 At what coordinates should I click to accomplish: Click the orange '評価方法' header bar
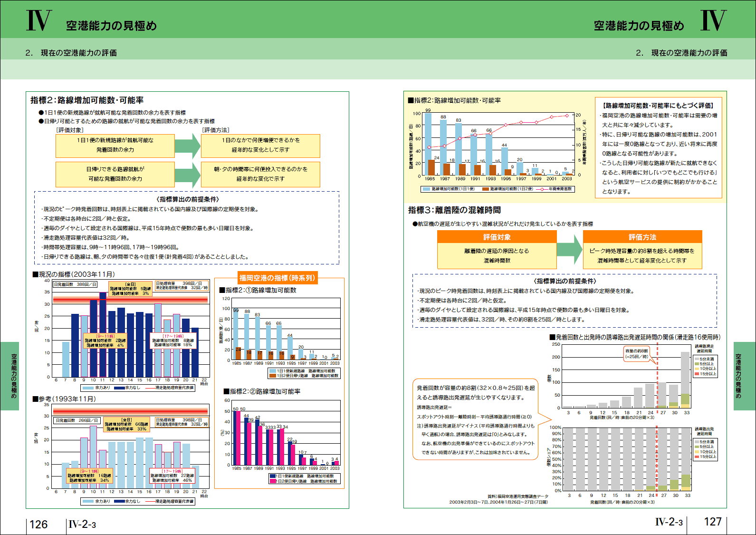click(x=642, y=237)
